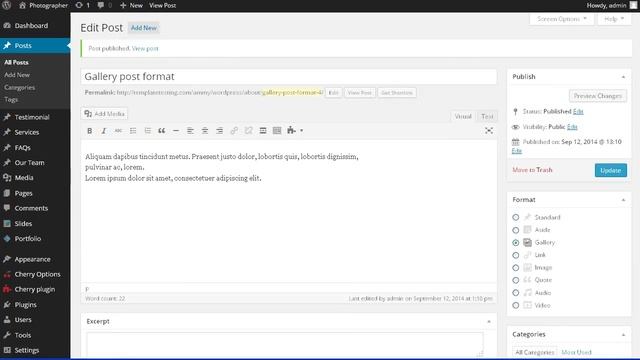Click Add New next to Edit Post
The image size is (640, 360).
[144, 28]
